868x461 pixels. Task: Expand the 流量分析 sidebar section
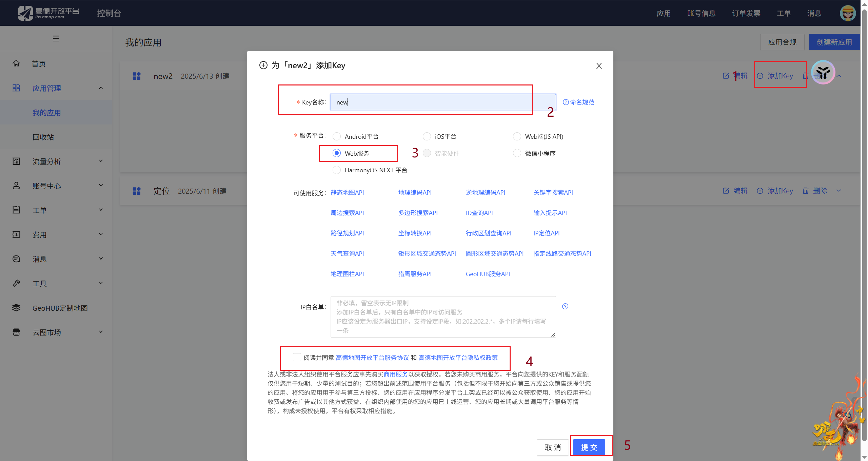pos(101,161)
